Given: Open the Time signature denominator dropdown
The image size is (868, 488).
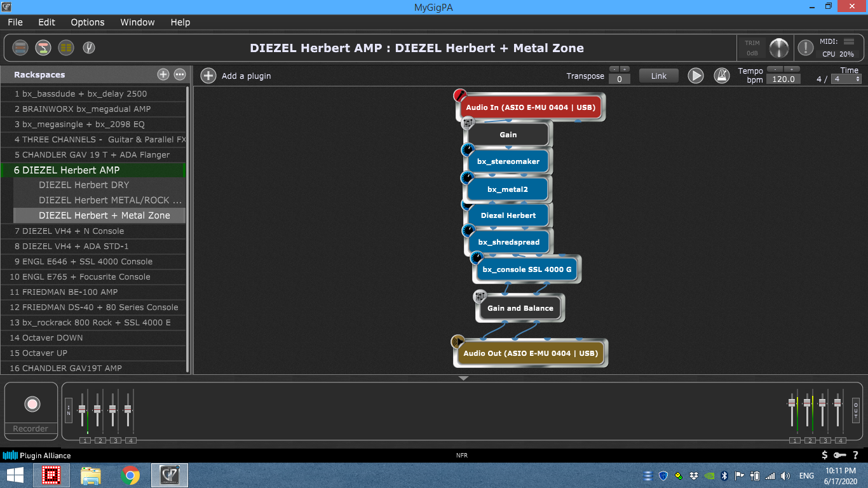Looking at the screenshot, I should [847, 79].
